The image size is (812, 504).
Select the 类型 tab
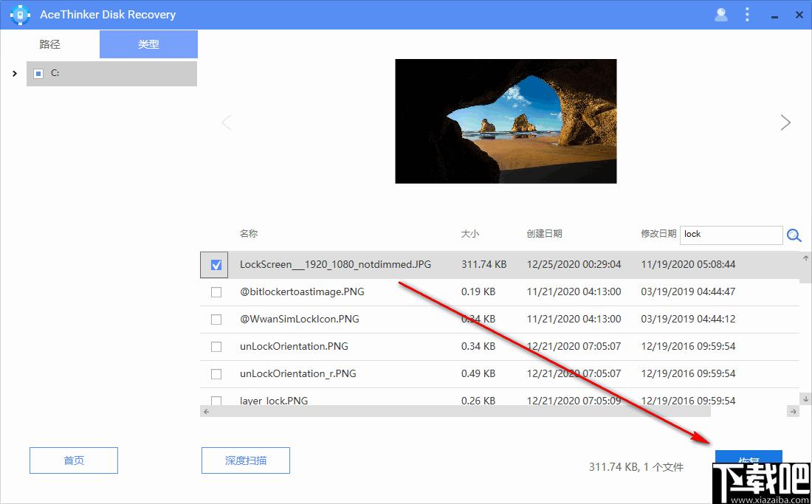(x=148, y=44)
